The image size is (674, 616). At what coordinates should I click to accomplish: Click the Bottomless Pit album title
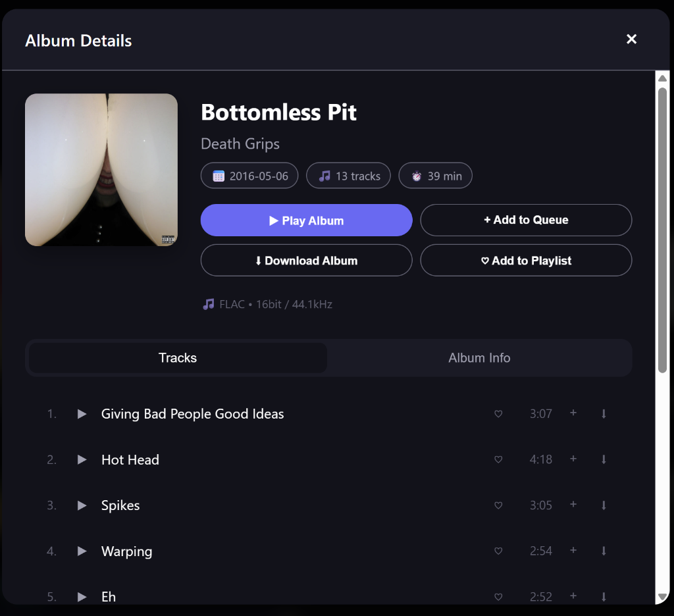pyautogui.click(x=278, y=113)
